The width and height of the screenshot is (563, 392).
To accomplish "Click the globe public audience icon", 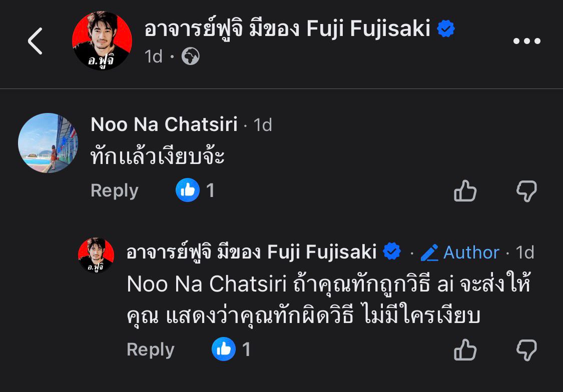I will pyautogui.click(x=190, y=57).
